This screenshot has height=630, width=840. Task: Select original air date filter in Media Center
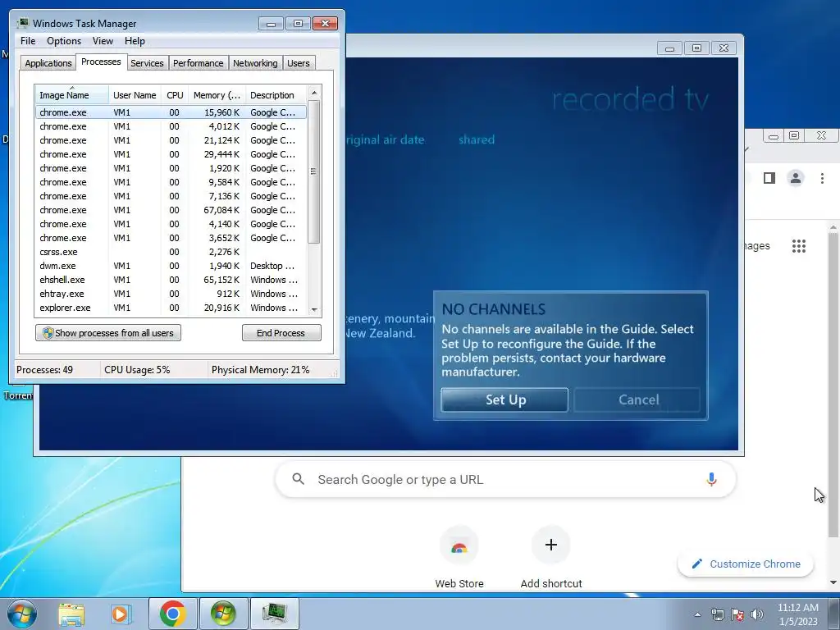(x=386, y=139)
